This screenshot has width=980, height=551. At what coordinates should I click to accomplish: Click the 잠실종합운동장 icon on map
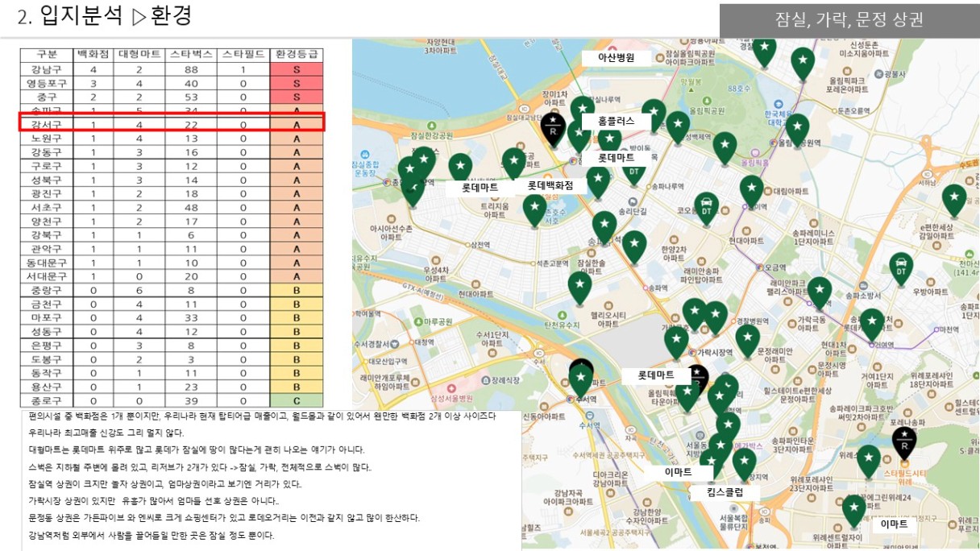363,154
